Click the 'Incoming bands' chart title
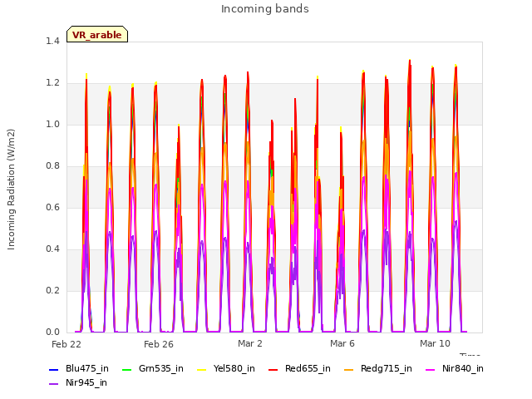532x399 pixels. point(265,9)
